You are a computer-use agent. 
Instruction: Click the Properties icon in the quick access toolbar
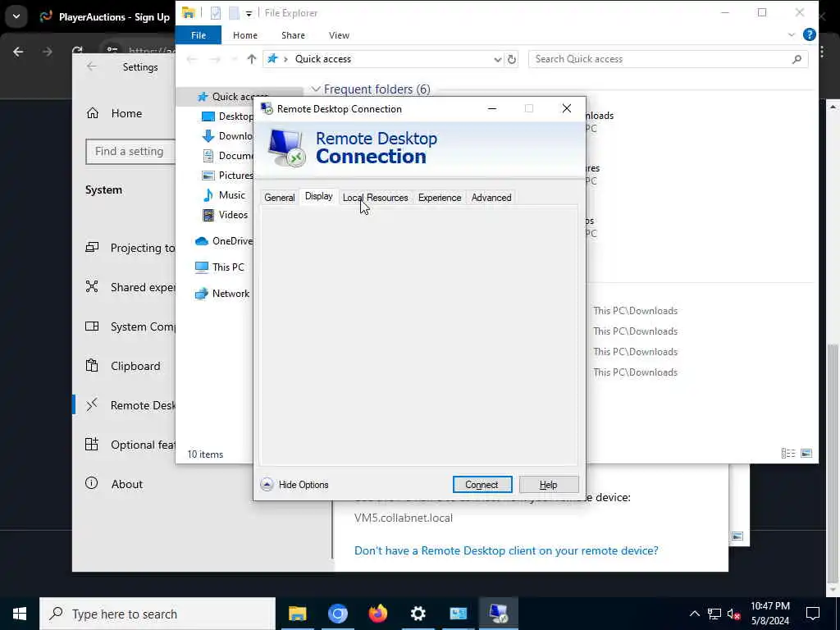pos(216,13)
